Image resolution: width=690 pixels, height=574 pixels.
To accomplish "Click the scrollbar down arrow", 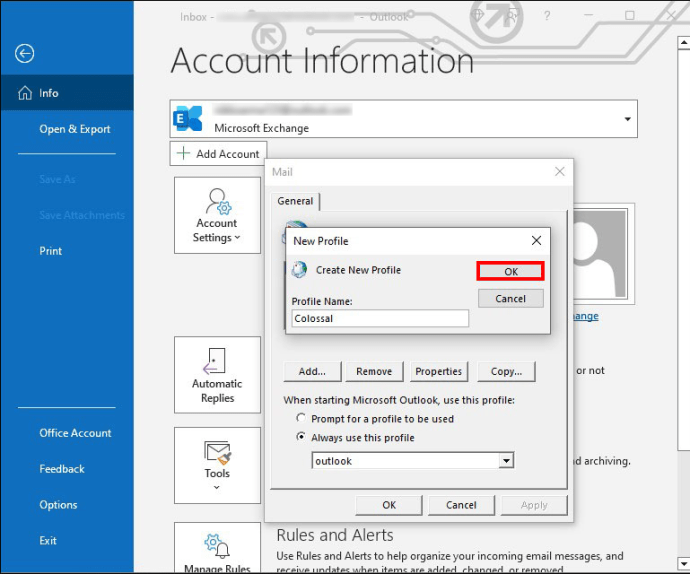I will click(x=683, y=563).
